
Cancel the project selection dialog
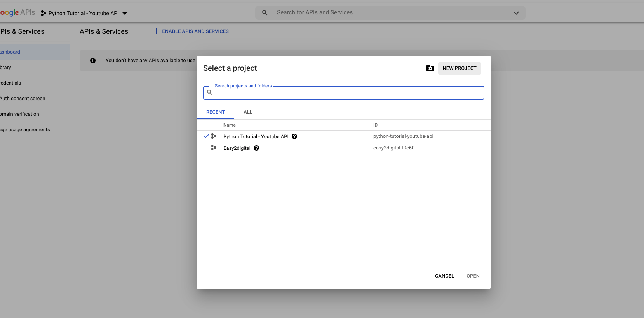click(444, 276)
